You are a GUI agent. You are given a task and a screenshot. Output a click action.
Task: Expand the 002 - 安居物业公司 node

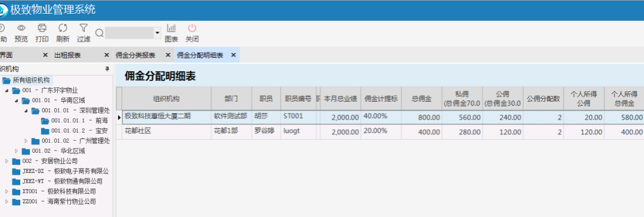click(x=7, y=161)
